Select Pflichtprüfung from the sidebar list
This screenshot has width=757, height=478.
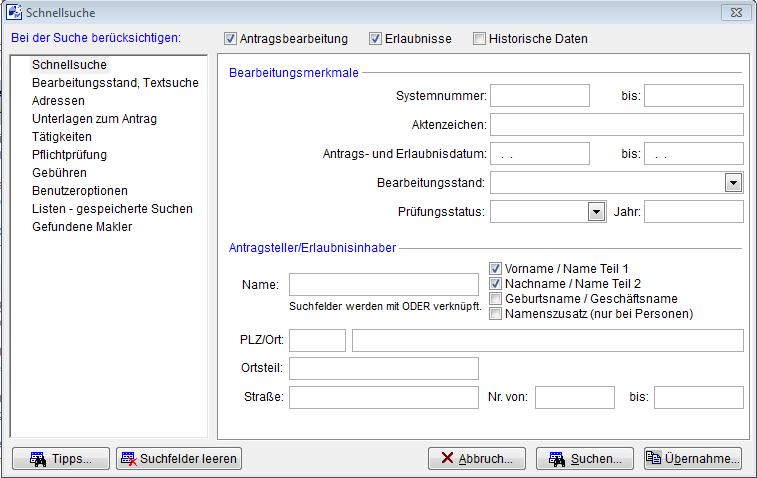[x=69, y=155]
